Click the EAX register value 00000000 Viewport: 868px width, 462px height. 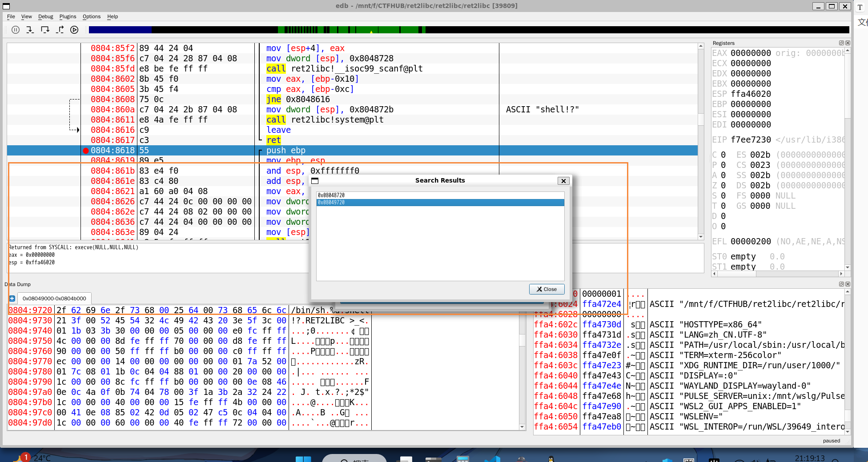(751, 53)
